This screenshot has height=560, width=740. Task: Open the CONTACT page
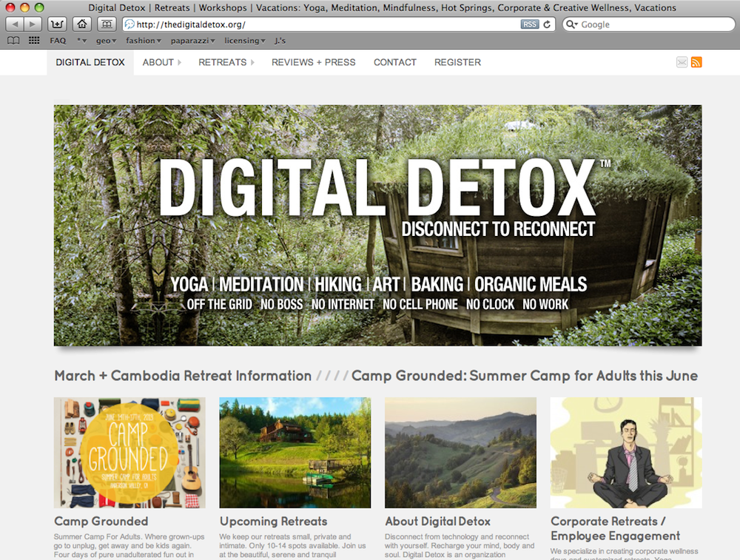tap(395, 62)
